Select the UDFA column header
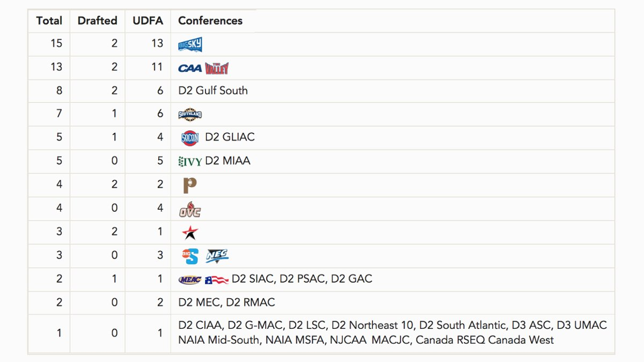 148,21
